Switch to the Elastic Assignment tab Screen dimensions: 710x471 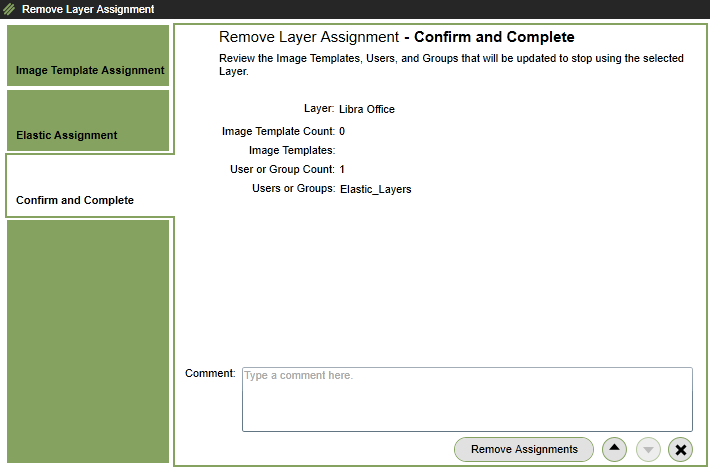click(x=67, y=135)
